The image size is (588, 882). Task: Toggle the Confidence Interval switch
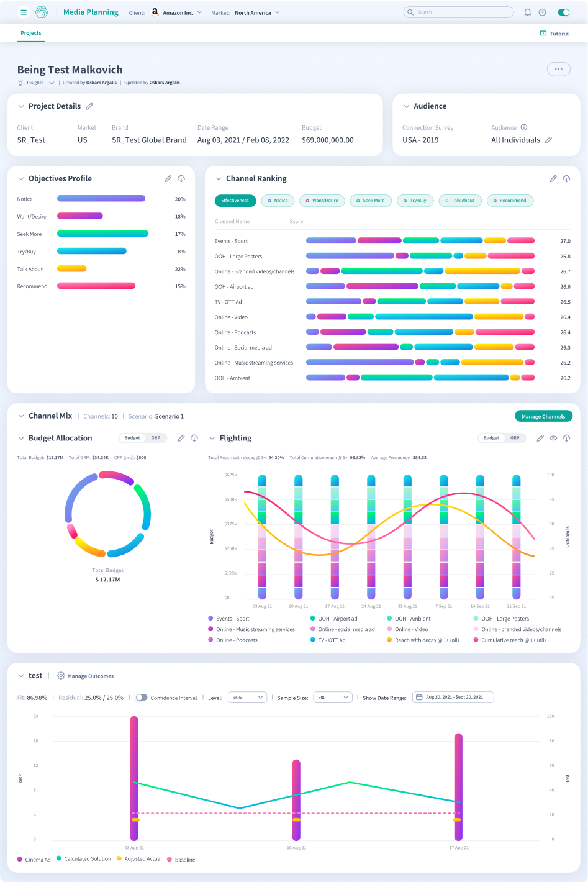[x=142, y=698]
